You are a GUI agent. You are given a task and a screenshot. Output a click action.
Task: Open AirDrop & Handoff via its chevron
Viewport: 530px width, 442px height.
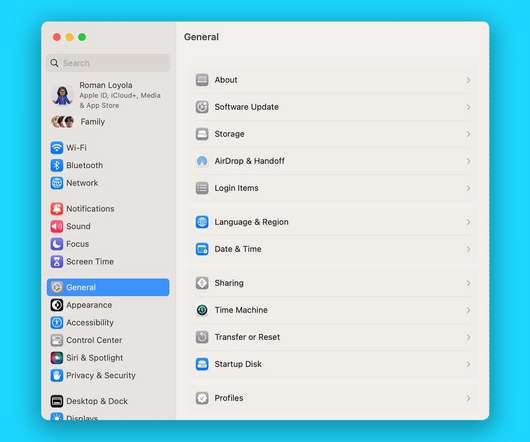click(468, 161)
